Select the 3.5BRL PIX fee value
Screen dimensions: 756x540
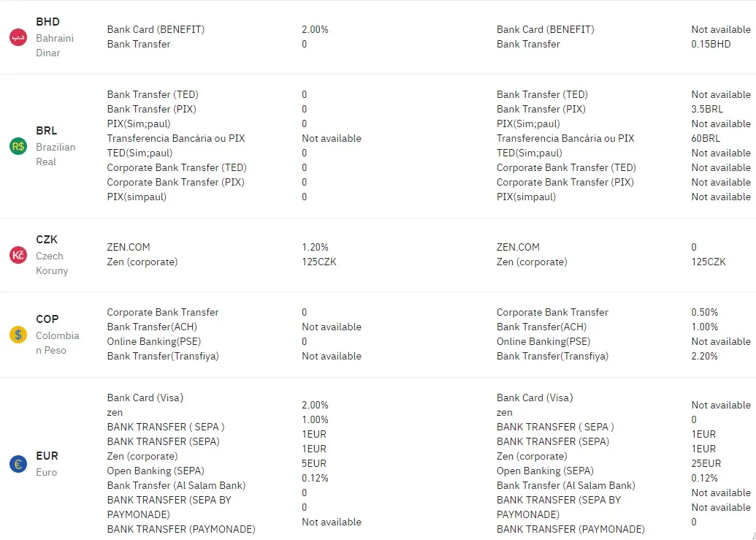coord(706,109)
